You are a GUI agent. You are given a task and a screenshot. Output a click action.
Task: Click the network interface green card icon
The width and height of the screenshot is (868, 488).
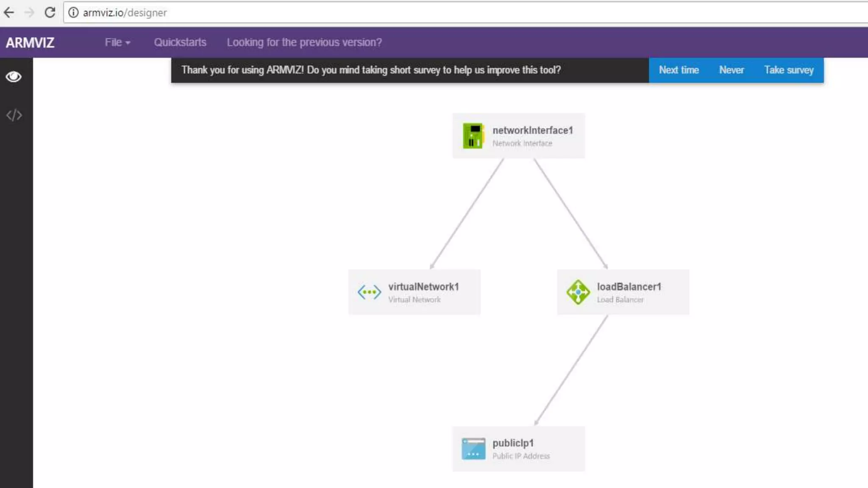473,136
